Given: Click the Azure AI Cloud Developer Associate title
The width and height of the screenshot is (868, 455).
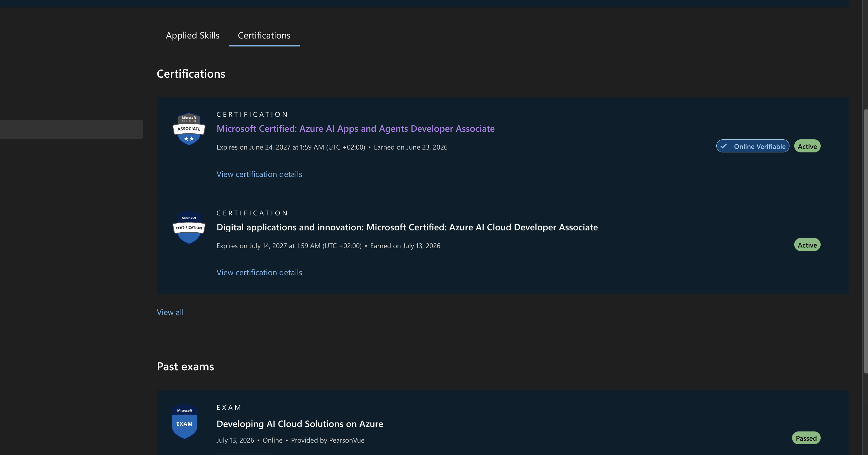Looking at the screenshot, I should (407, 227).
